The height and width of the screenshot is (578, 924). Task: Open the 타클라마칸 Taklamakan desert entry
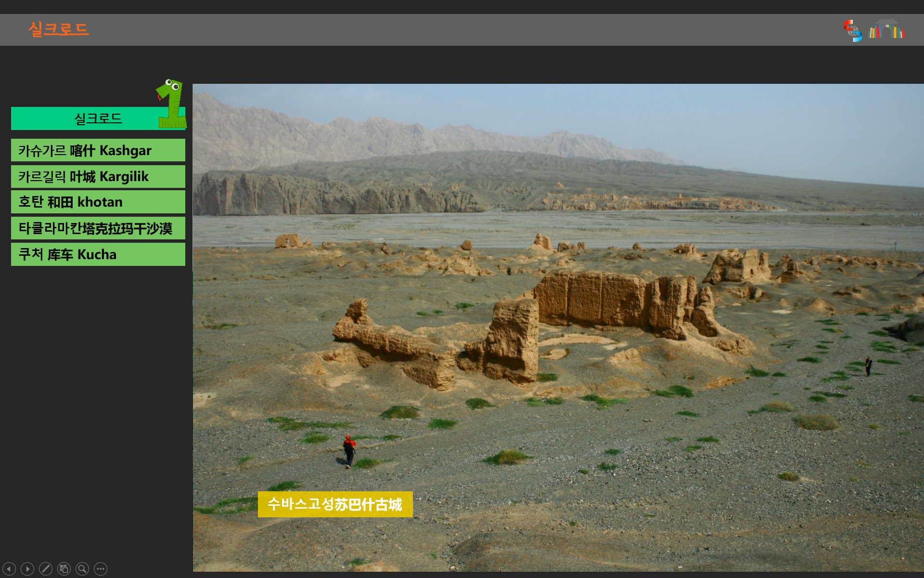[x=98, y=228]
